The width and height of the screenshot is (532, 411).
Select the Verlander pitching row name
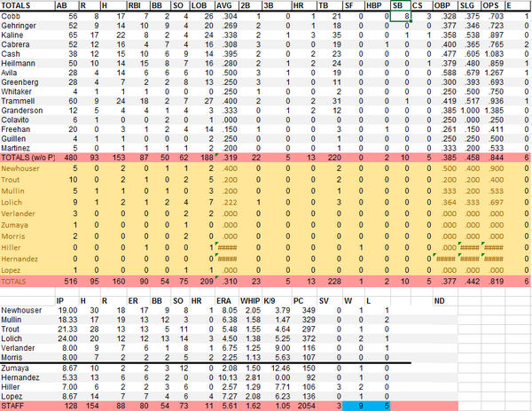27,348
